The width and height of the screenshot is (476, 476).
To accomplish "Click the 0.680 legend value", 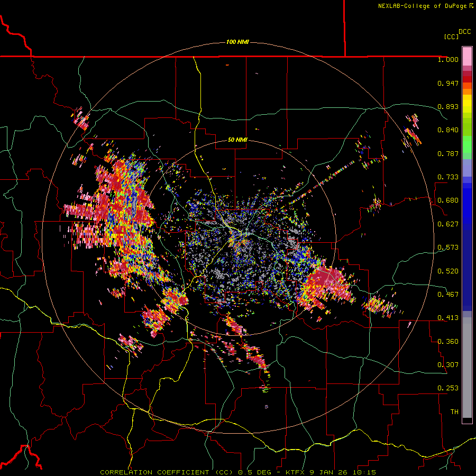I will [448, 200].
